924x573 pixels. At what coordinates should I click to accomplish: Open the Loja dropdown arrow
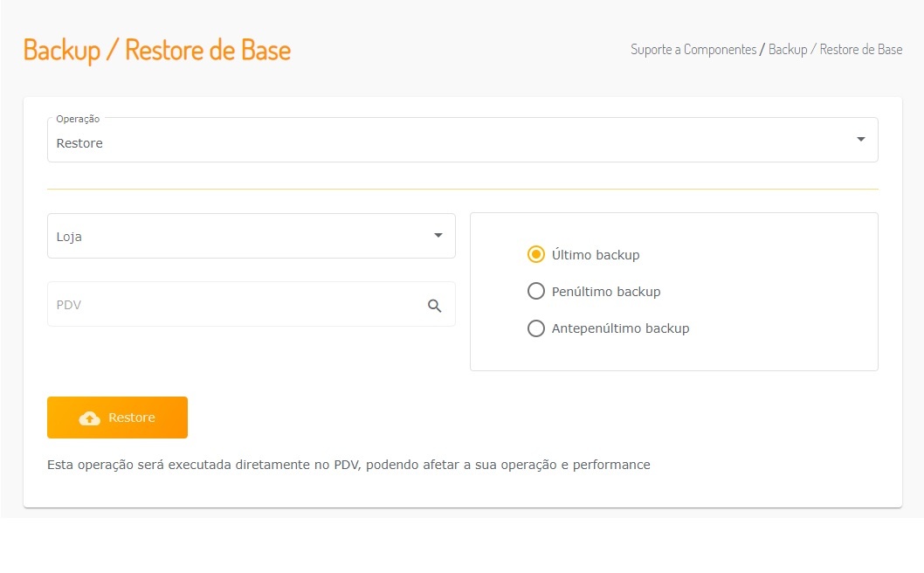438,236
